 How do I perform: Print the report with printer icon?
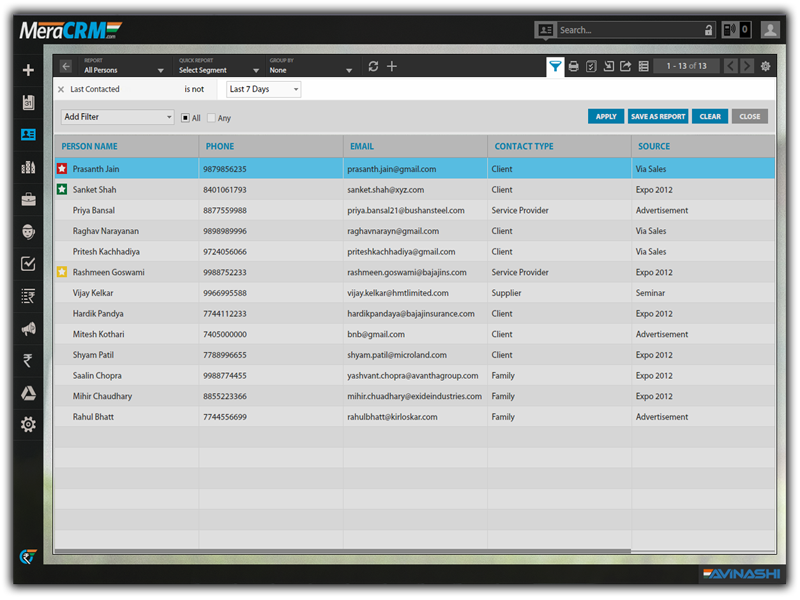[574, 66]
